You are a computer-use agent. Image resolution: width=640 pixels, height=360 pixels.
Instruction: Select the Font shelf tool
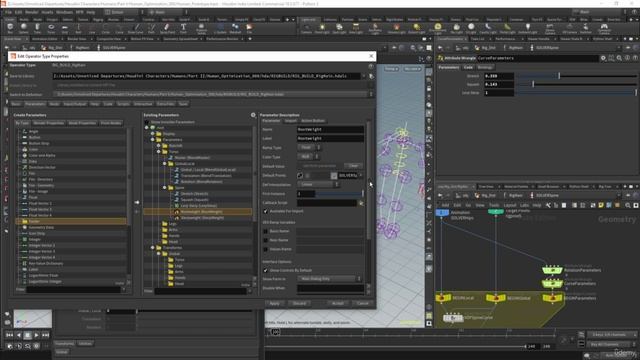[183, 29]
